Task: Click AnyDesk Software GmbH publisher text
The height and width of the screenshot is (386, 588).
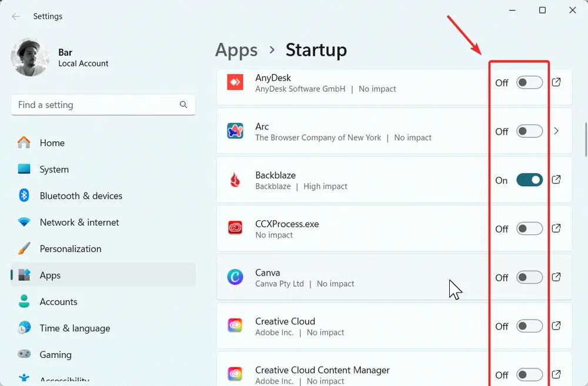Action: (x=300, y=89)
